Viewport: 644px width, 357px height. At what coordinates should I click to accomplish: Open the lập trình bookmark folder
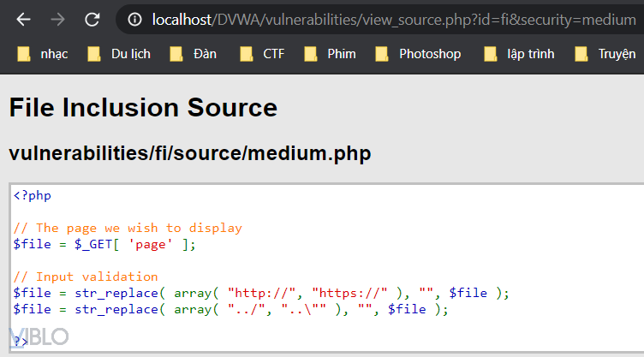[519, 54]
